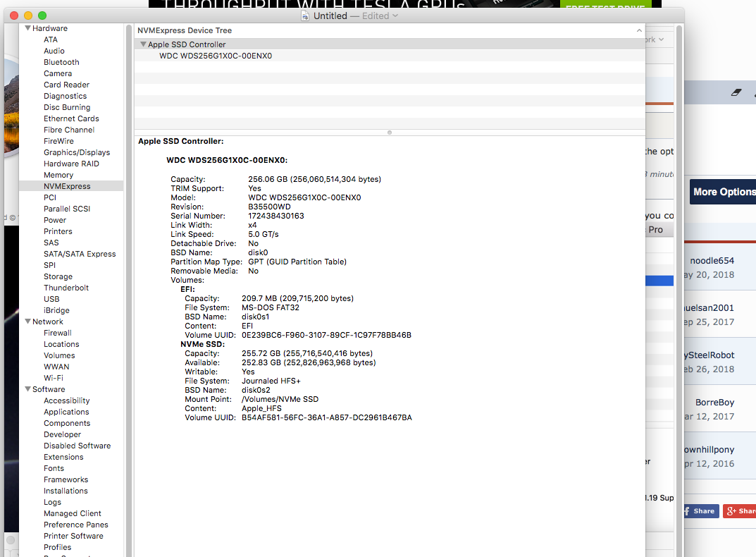The image size is (756, 557).
Task: Click the Google+ Share button in browser
Action: (x=740, y=511)
